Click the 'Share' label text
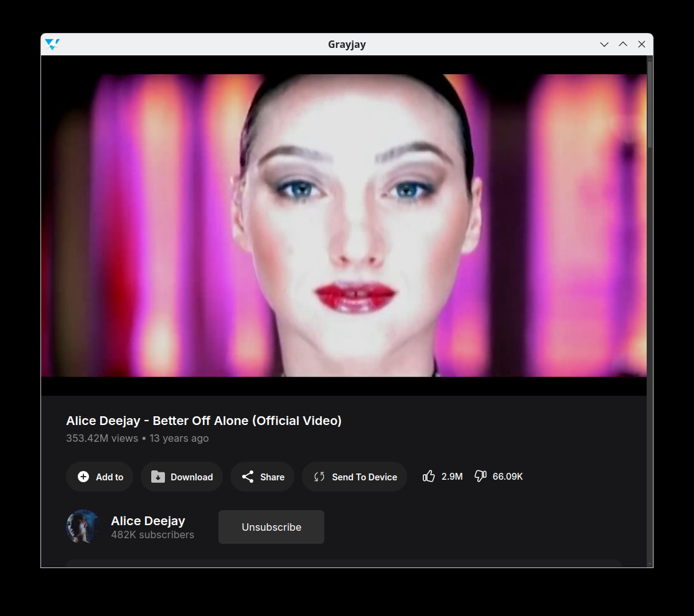The width and height of the screenshot is (694, 616). click(272, 477)
